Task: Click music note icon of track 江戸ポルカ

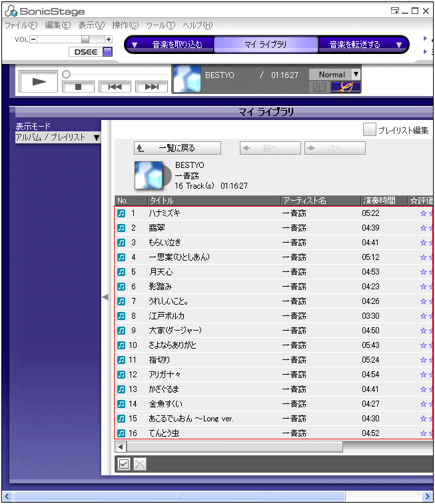Action: [121, 316]
